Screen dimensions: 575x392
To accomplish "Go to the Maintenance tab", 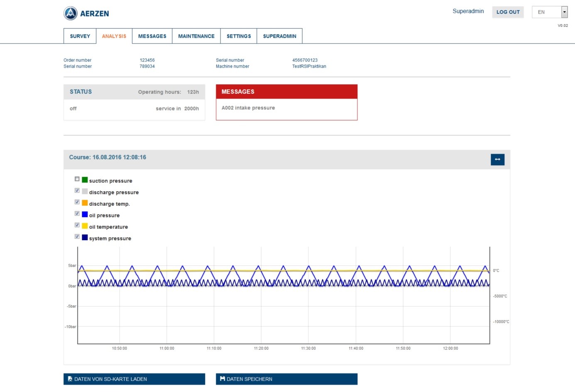I will tap(196, 36).
